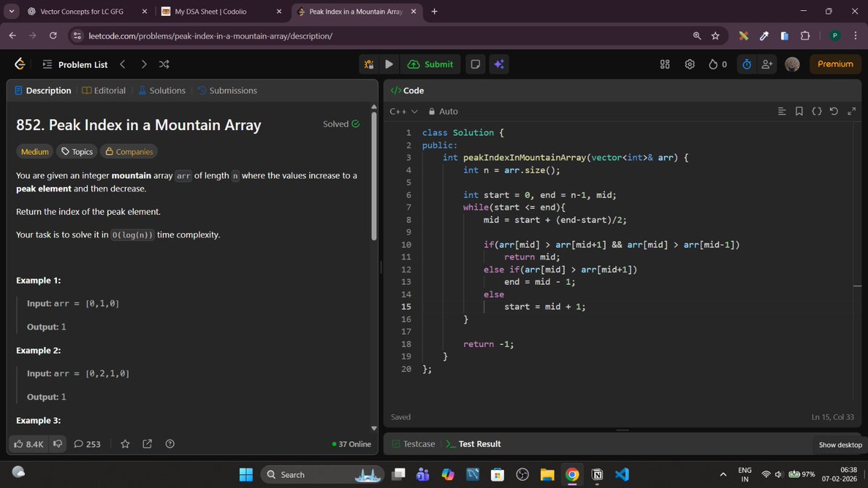This screenshot has width=868, height=488.
Task: Reload the page
Action: [54, 35]
